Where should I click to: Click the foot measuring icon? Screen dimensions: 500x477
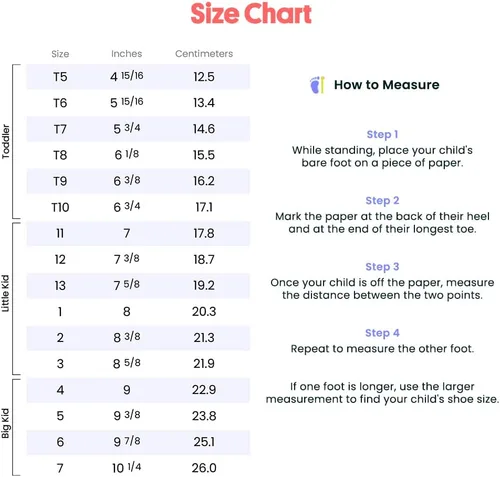click(317, 85)
